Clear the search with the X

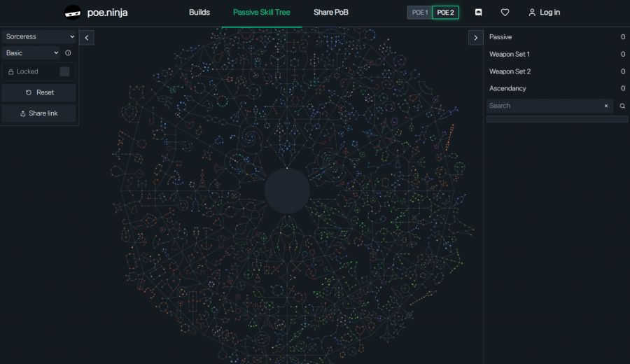pos(606,106)
